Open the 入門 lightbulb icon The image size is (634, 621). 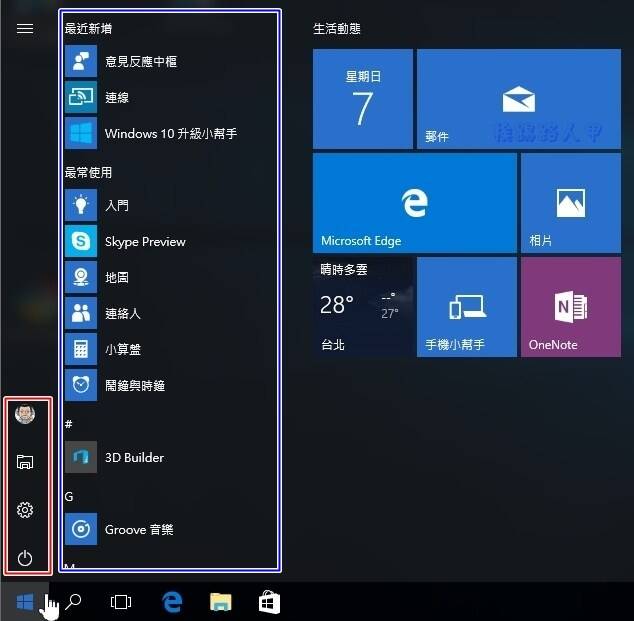click(x=81, y=205)
